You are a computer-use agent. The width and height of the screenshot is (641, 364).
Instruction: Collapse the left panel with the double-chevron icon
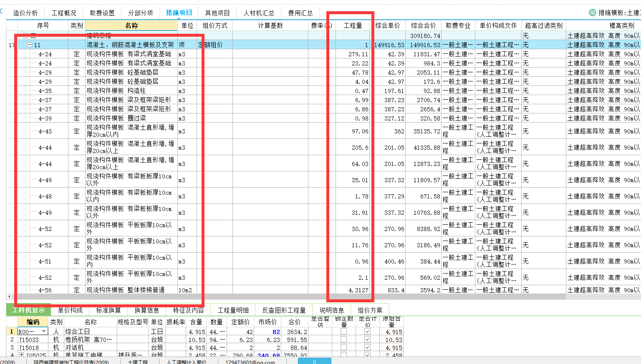click(x=1, y=11)
